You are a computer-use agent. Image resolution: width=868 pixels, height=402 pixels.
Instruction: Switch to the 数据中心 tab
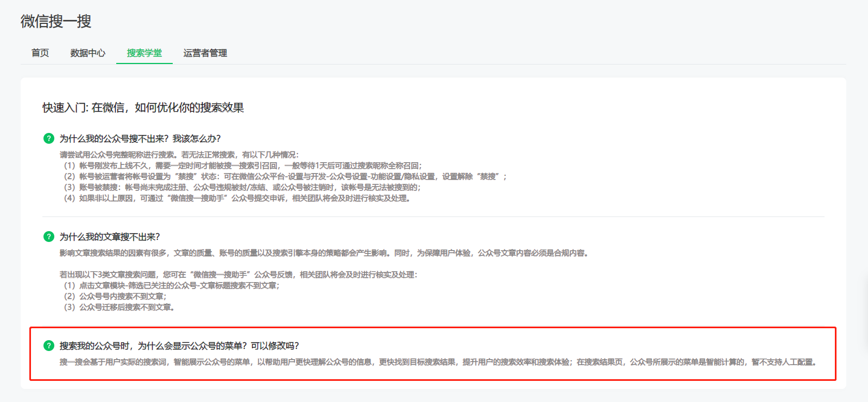87,53
